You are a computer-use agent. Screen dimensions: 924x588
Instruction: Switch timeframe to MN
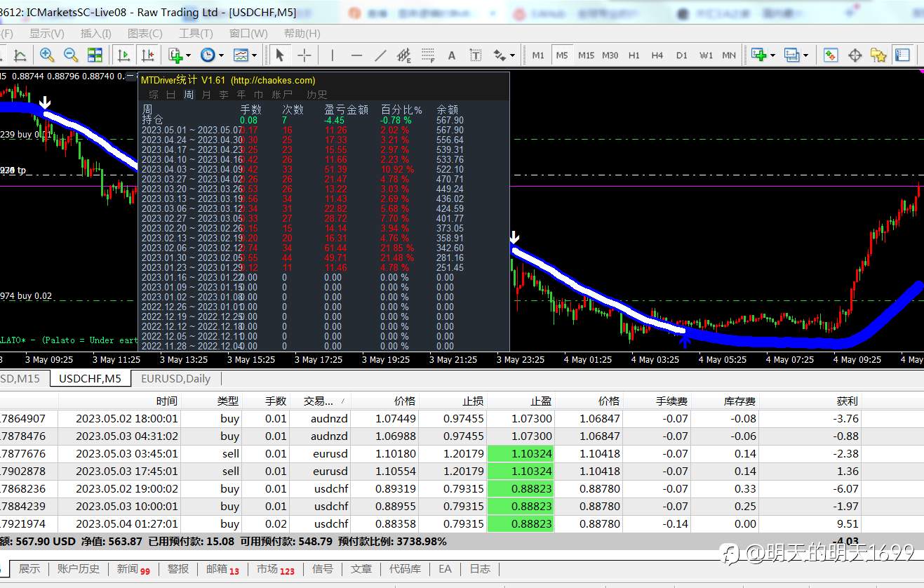click(x=729, y=55)
